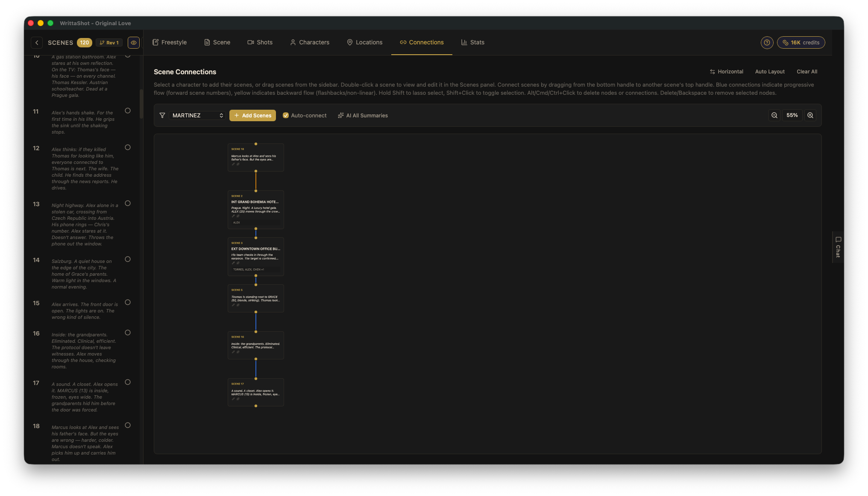Click the back arrow beside SCENES
The image size is (868, 496).
pos(37,43)
